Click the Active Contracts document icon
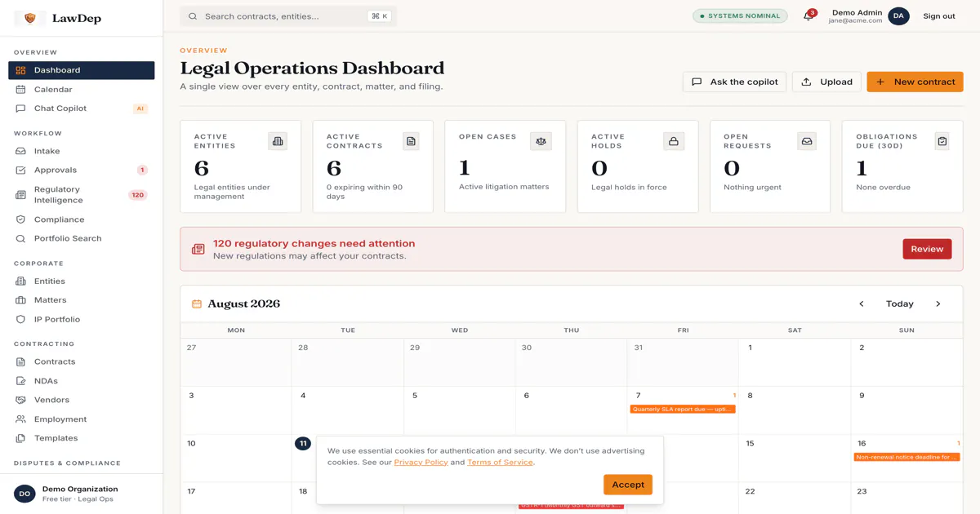980x514 pixels. (x=411, y=141)
